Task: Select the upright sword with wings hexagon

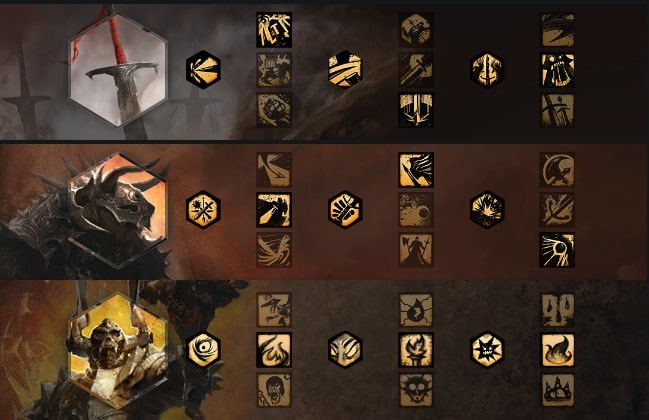Action: (487, 70)
